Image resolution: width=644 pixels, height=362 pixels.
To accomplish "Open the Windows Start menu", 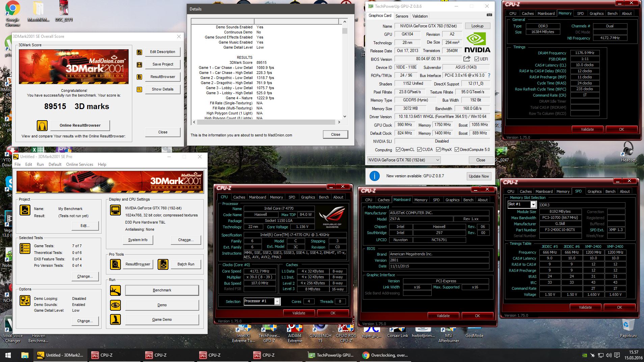I will 8,355.
